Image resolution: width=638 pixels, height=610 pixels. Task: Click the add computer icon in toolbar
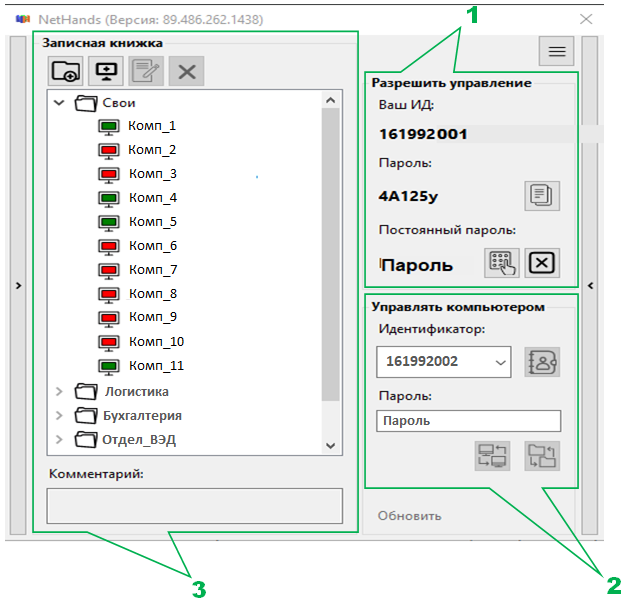(105, 70)
